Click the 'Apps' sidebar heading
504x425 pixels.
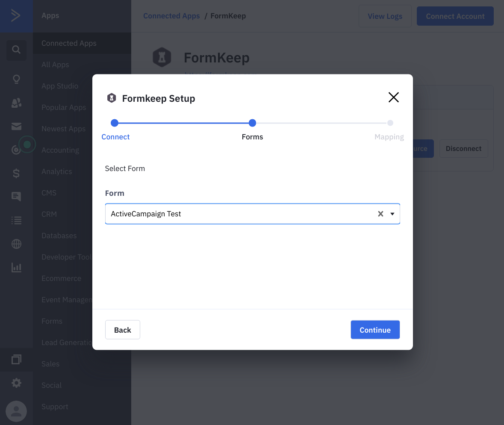coord(50,15)
